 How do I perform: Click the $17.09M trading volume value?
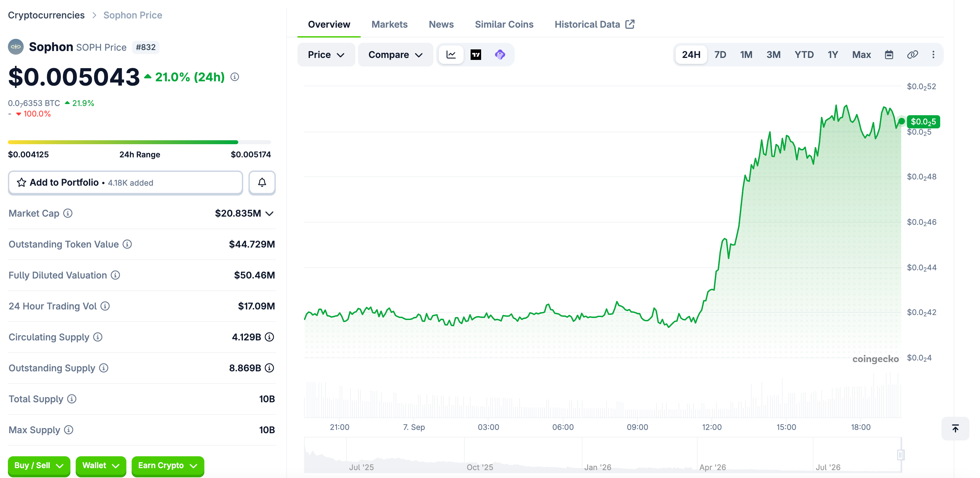256,306
